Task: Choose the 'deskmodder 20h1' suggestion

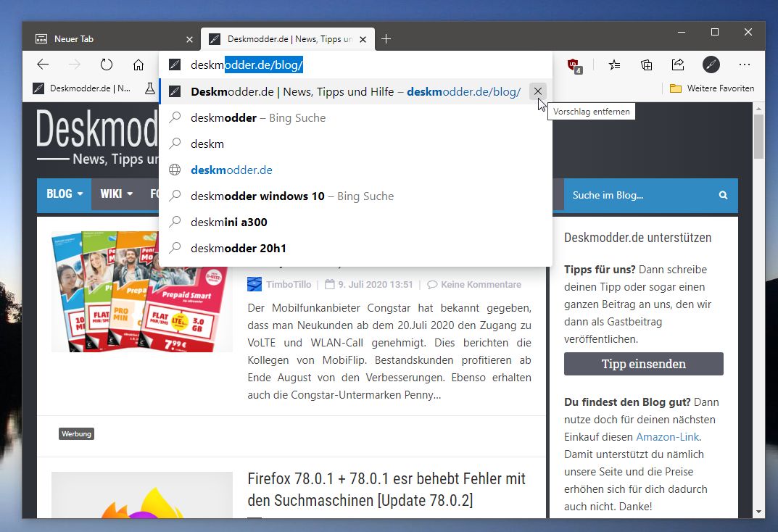Action: point(355,248)
